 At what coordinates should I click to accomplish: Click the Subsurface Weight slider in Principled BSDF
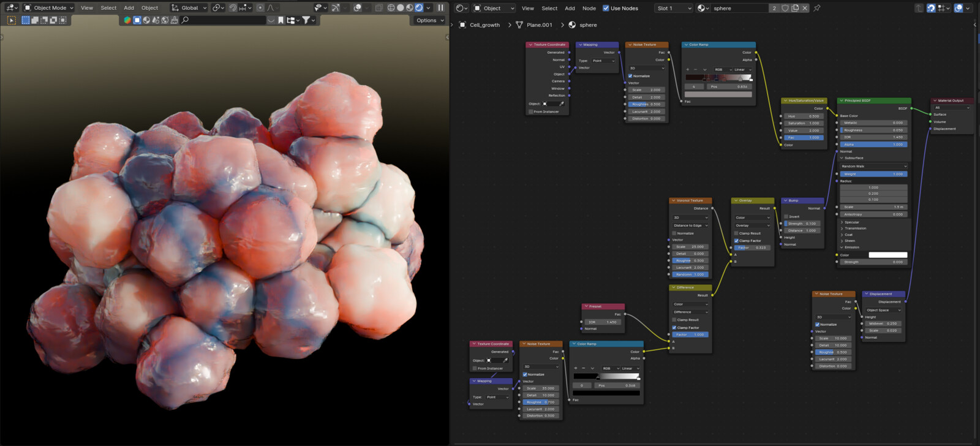[x=873, y=174]
